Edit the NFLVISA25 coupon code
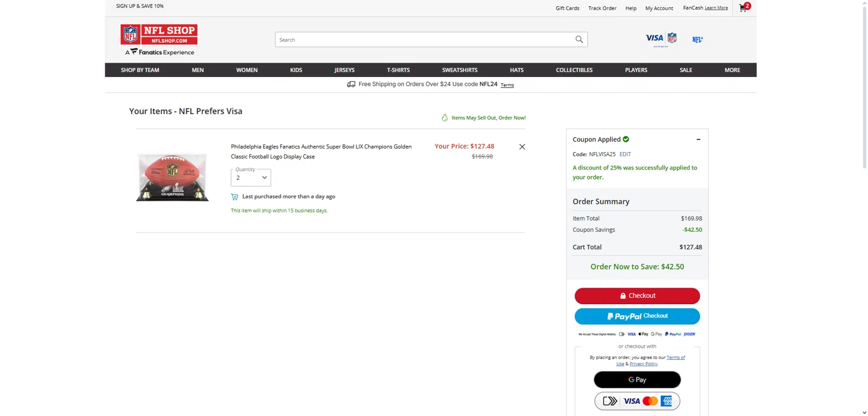 pyautogui.click(x=625, y=154)
